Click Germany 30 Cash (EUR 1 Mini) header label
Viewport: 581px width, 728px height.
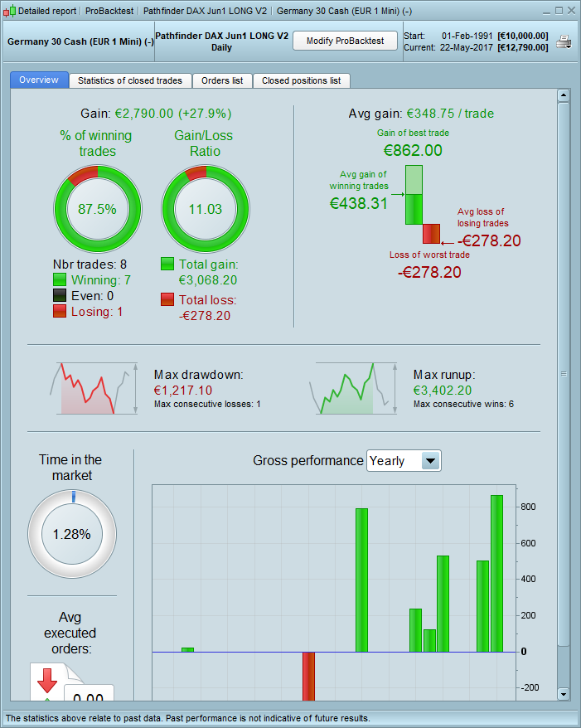pyautogui.click(x=80, y=41)
